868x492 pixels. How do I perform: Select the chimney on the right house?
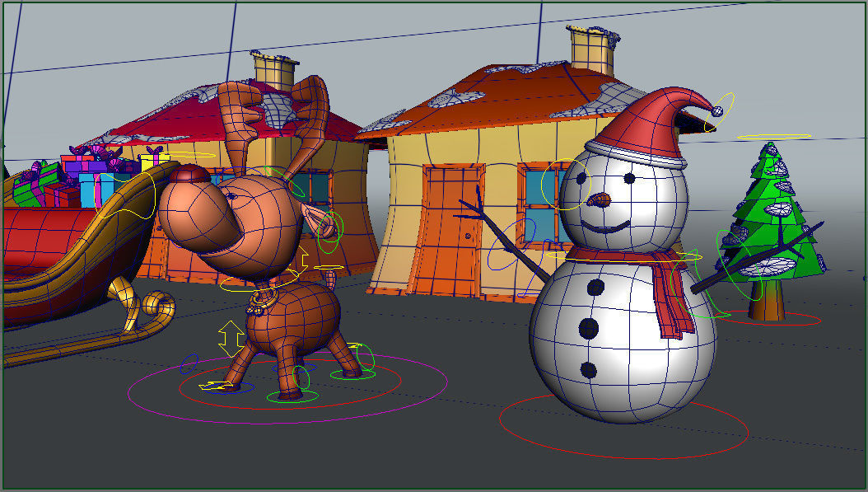[x=592, y=50]
